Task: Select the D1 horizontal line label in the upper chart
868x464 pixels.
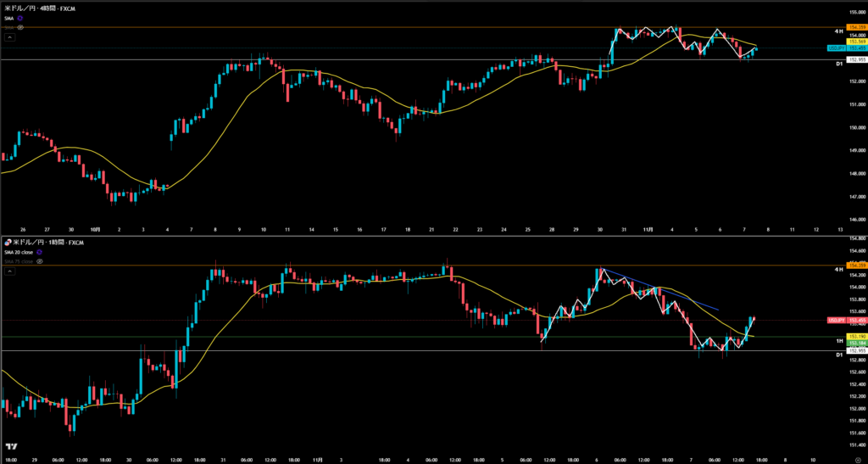Action: [838, 62]
